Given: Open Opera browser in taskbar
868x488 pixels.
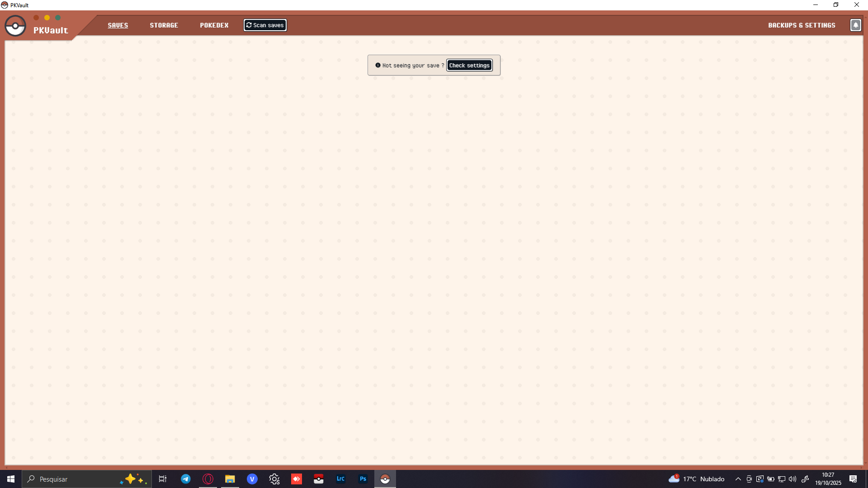Looking at the screenshot, I should (x=208, y=479).
